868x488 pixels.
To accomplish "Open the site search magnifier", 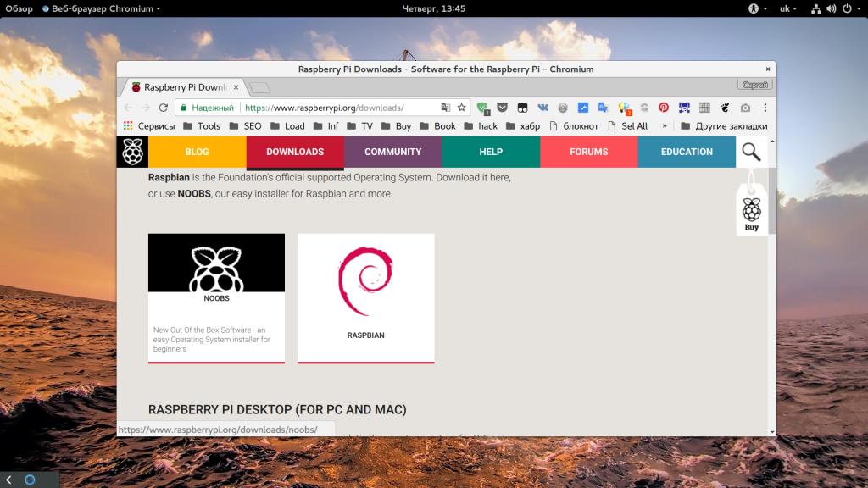I will [751, 152].
